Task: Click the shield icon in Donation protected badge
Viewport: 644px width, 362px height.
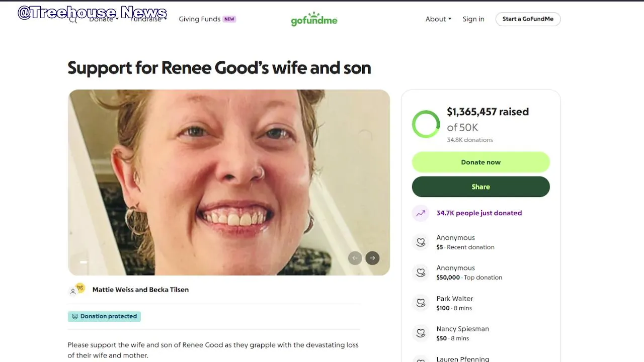Action: click(75, 316)
